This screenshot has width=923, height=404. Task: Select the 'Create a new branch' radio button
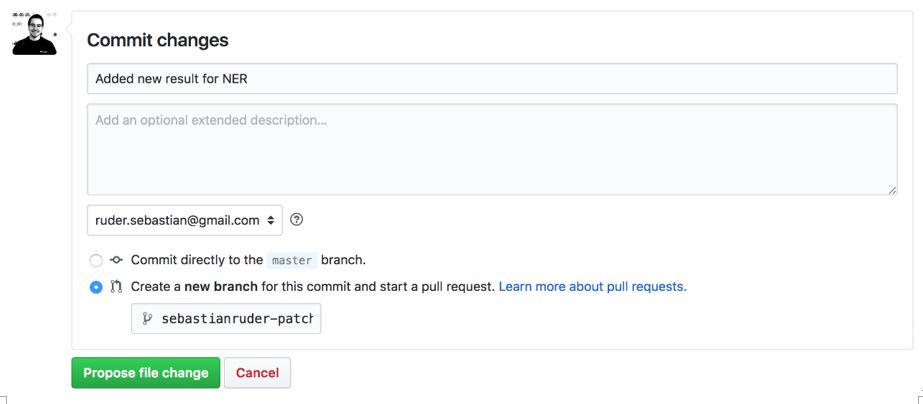(96, 287)
